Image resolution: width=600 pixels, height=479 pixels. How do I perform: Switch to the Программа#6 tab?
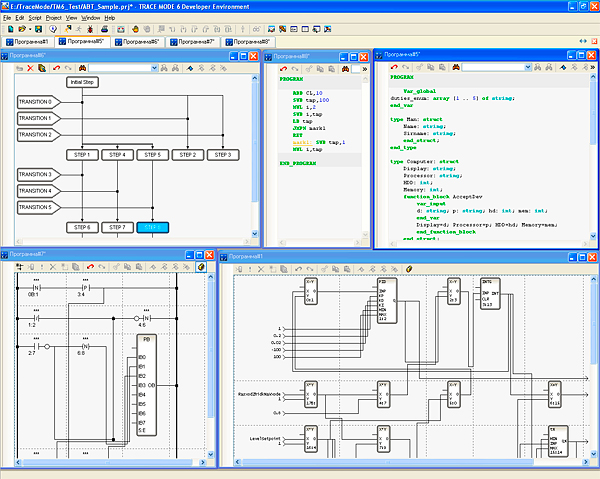pos(137,42)
